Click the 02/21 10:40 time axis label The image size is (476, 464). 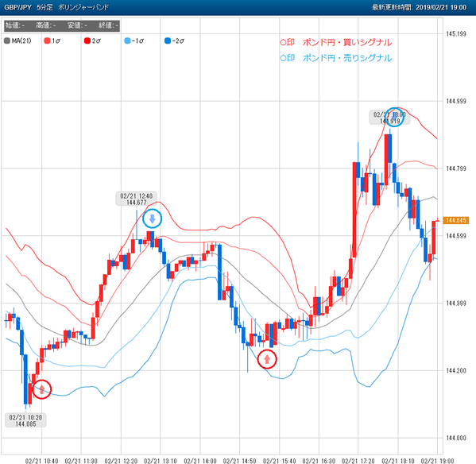coord(41,461)
